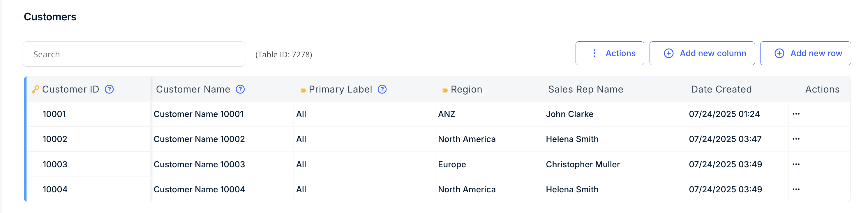
Task: Click the key icon beside Customer ID
Action: 35,89
